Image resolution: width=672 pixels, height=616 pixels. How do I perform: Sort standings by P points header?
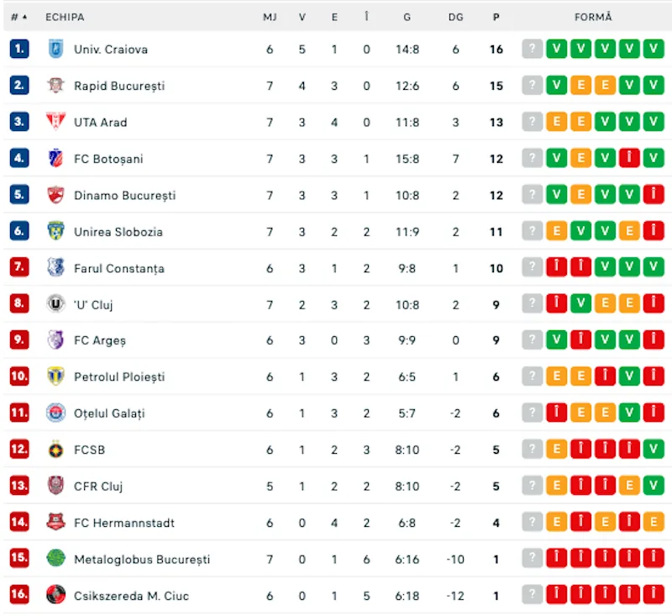pyautogui.click(x=496, y=17)
